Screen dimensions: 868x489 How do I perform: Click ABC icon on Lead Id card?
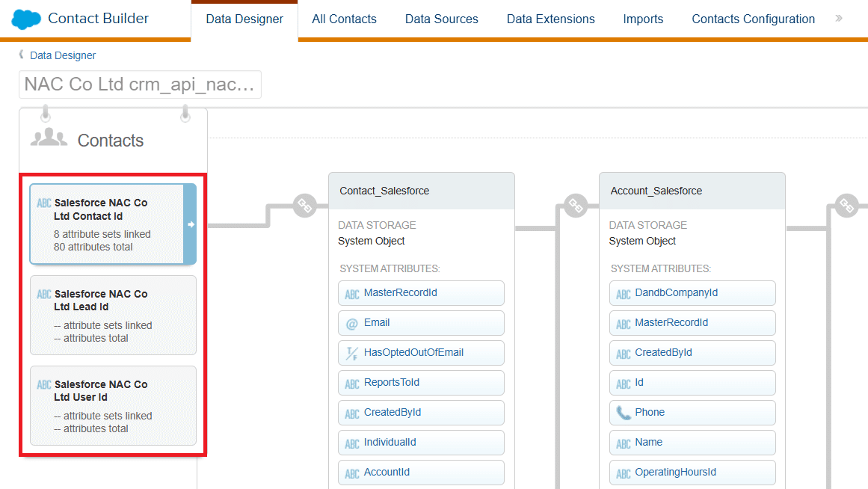(x=43, y=294)
